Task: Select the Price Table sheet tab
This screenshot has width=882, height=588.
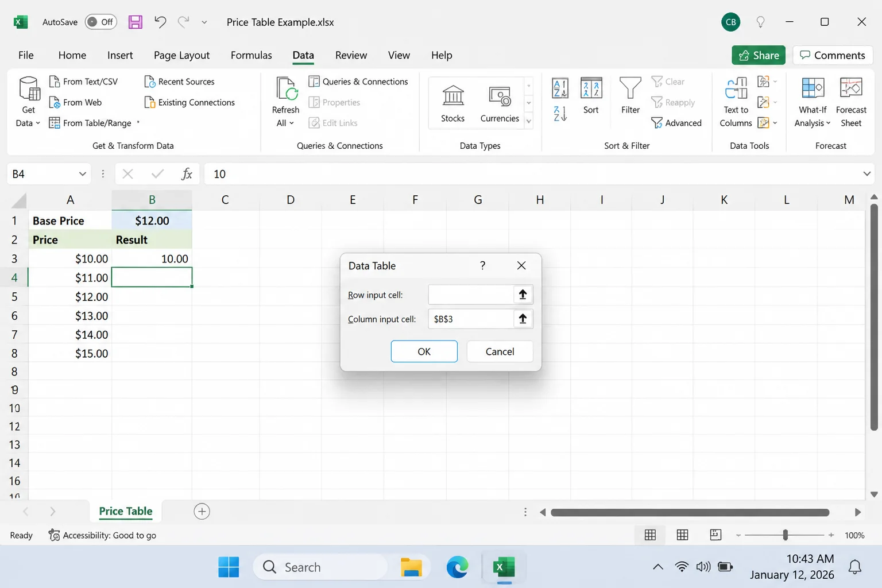Action: [x=126, y=511]
